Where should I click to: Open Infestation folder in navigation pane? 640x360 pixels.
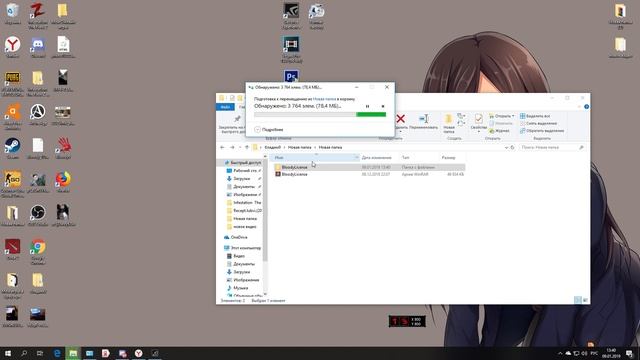pos(244,203)
